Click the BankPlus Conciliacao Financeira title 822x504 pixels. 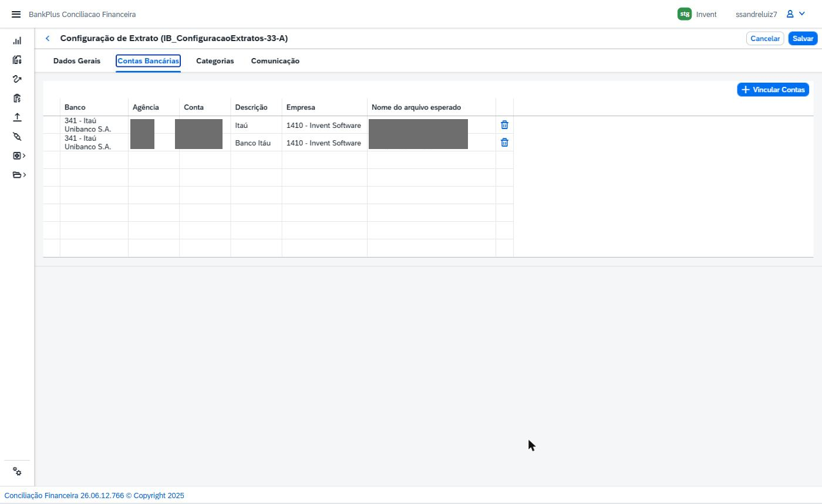(x=82, y=14)
